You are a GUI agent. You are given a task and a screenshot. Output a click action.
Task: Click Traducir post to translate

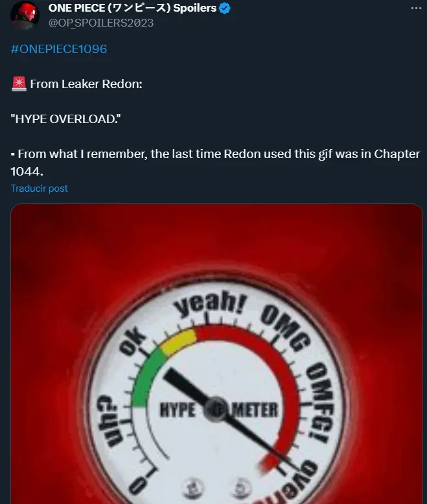tap(40, 188)
